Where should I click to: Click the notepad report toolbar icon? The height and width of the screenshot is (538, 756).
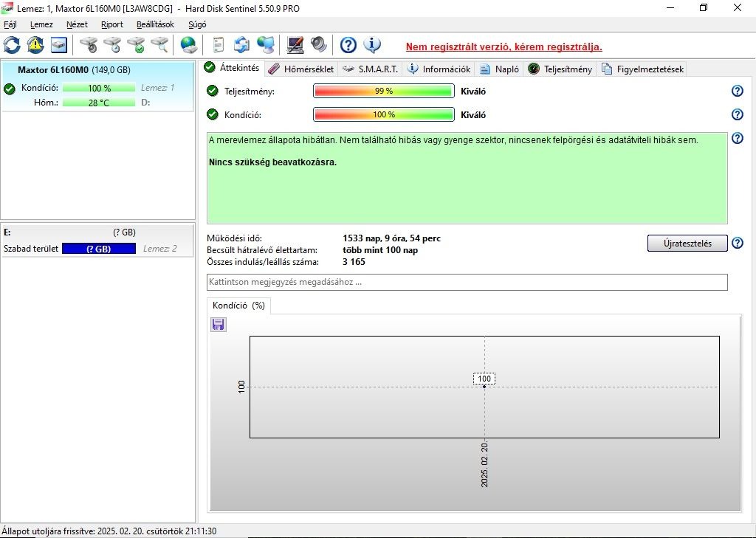219,45
